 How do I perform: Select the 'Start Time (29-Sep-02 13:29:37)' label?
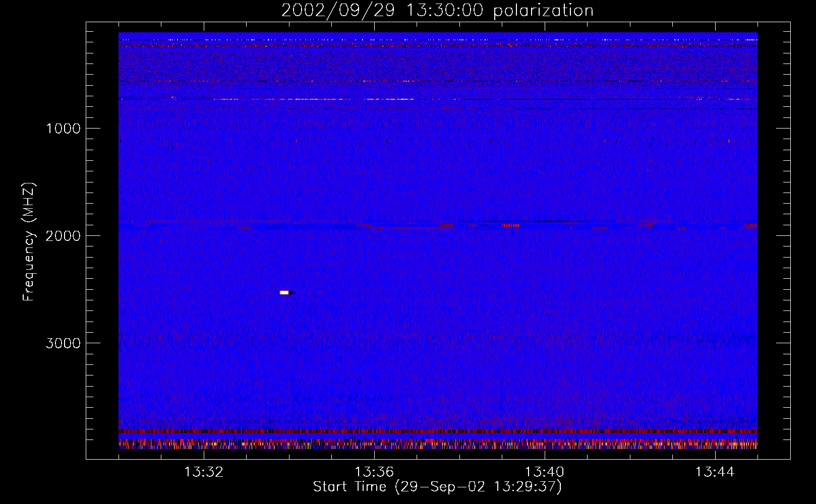(x=437, y=487)
